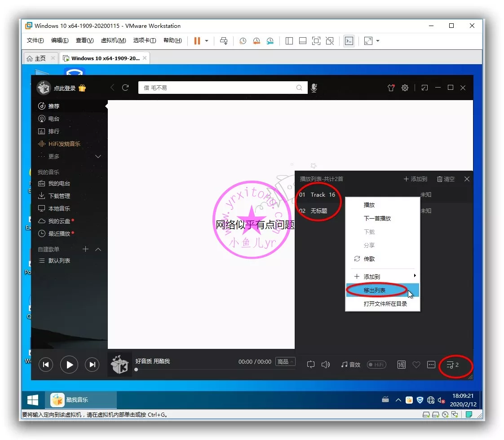Image resolution: width=504 pixels, height=440 pixels.
Task: Click the voice search microphone icon
Action: (x=314, y=88)
